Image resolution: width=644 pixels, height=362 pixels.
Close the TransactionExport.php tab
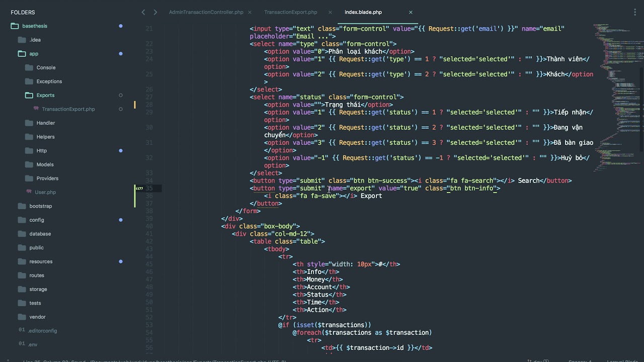(x=330, y=12)
